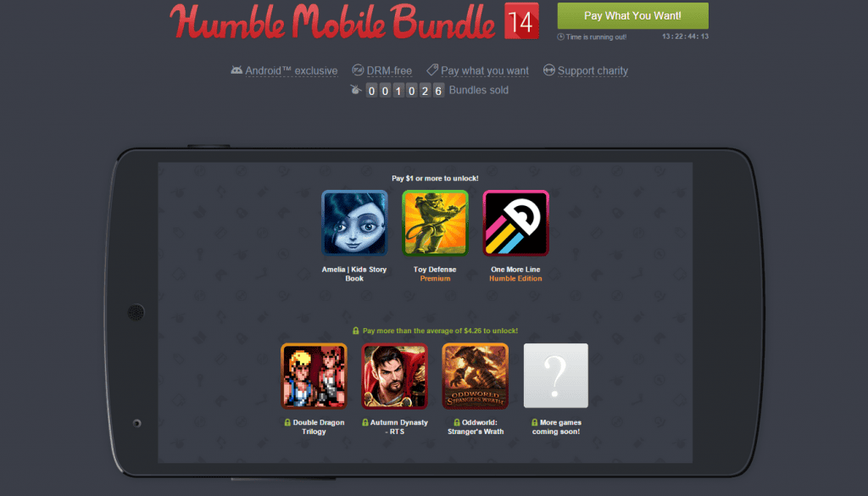This screenshot has width=868, height=496.
Task: Click the price tag icon
Action: click(x=432, y=70)
